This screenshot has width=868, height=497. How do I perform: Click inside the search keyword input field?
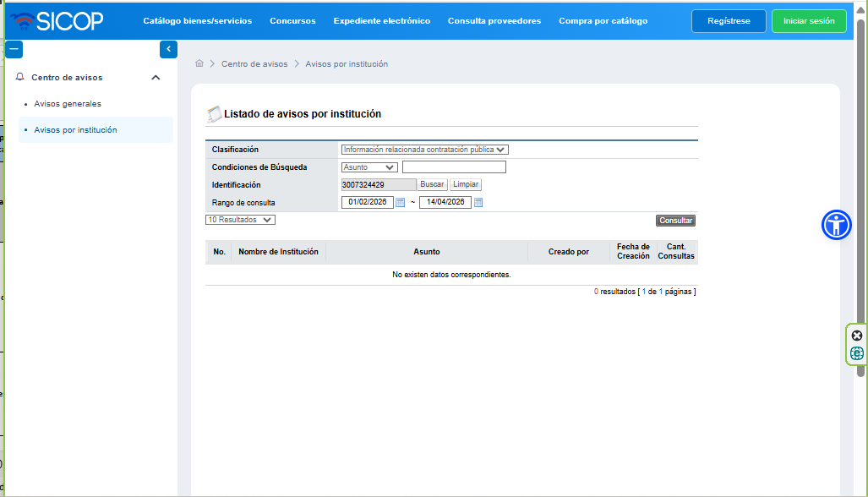click(x=454, y=167)
